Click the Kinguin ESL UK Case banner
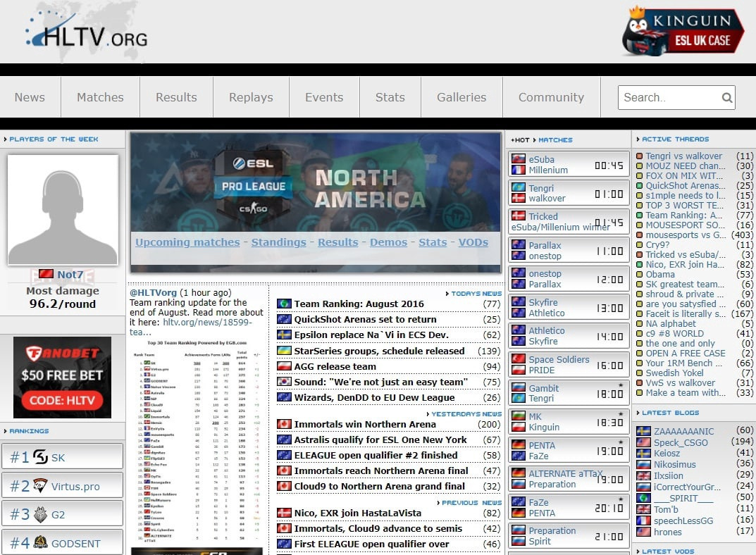This screenshot has width=756, height=555. (x=682, y=32)
